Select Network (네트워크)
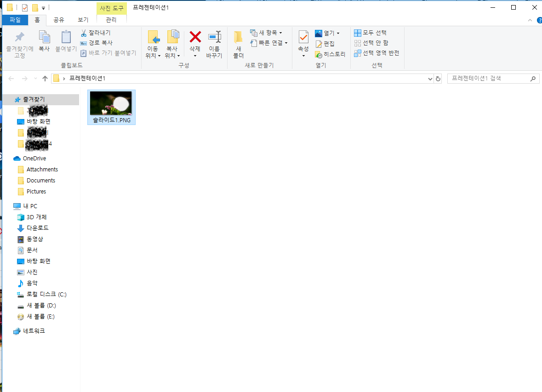This screenshot has height=392, width=542. point(34,331)
